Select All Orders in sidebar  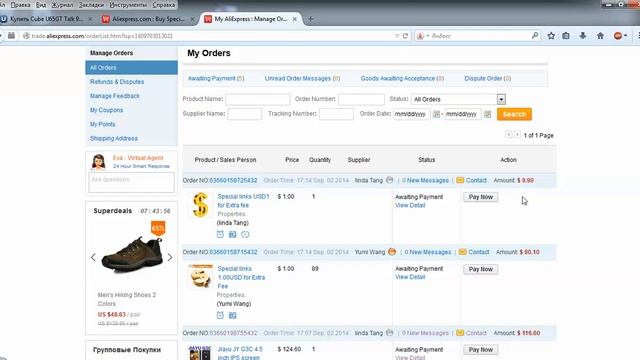point(131,68)
